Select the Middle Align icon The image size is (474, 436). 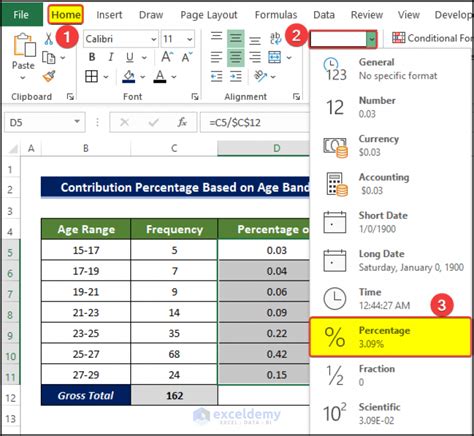tap(236, 38)
